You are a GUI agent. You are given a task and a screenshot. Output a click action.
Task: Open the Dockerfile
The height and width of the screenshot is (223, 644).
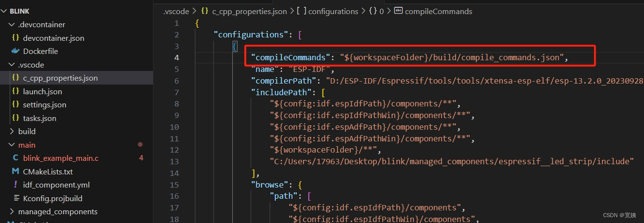40,51
